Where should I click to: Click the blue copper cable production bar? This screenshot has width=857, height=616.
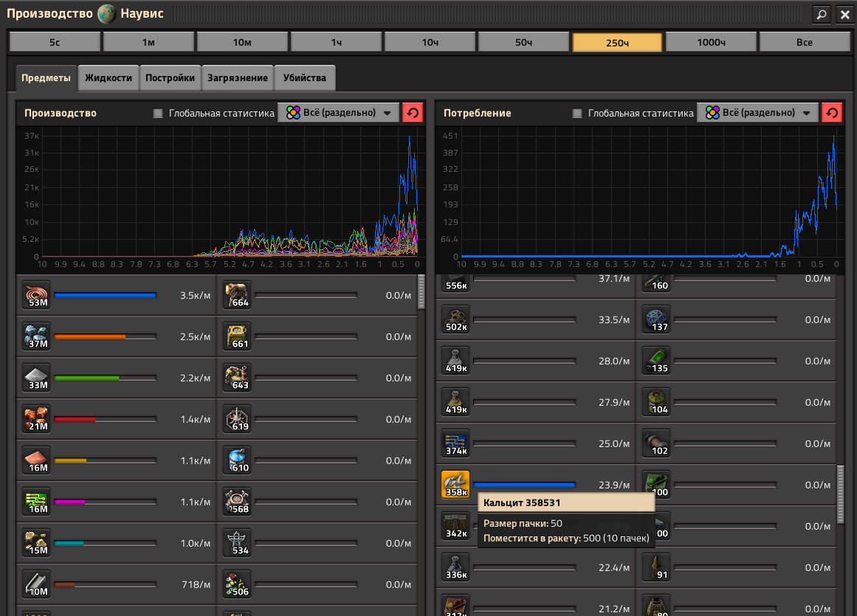pos(105,295)
